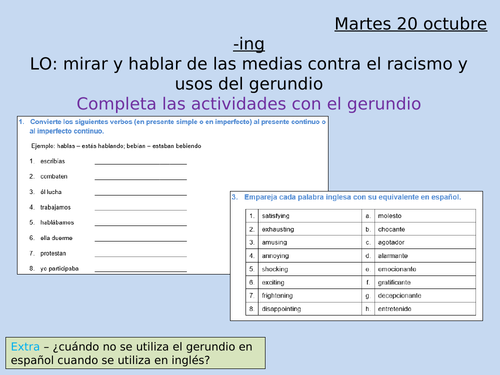The height and width of the screenshot is (375, 500).
Task: Click the table cell 'emocionante'
Action: (425, 269)
